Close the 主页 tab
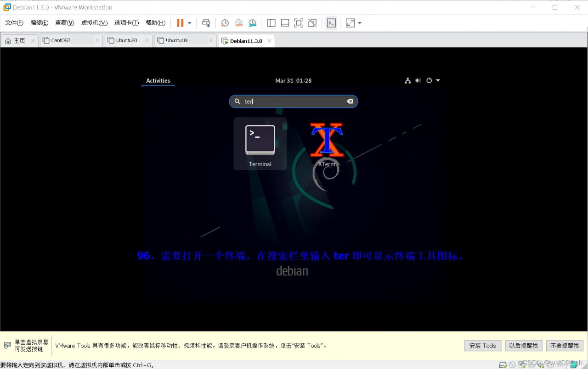Viewport: 588px width, 369px height. pyautogui.click(x=33, y=40)
